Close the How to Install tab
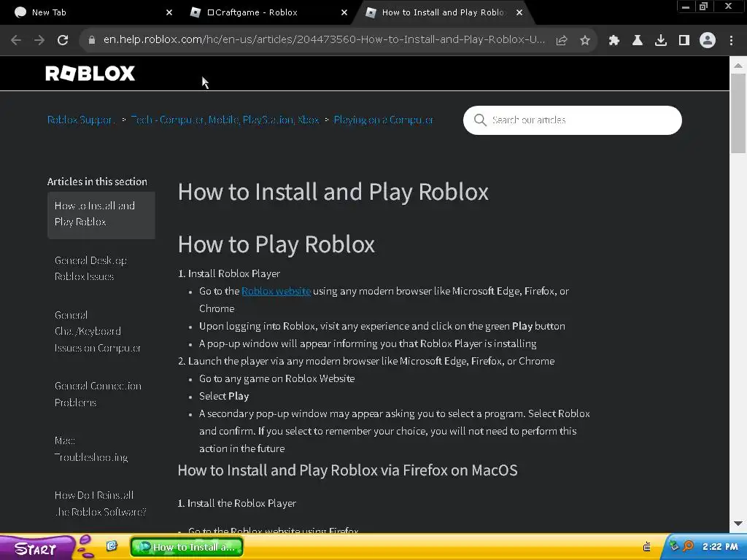Screen dimensions: 747x560 519,12
